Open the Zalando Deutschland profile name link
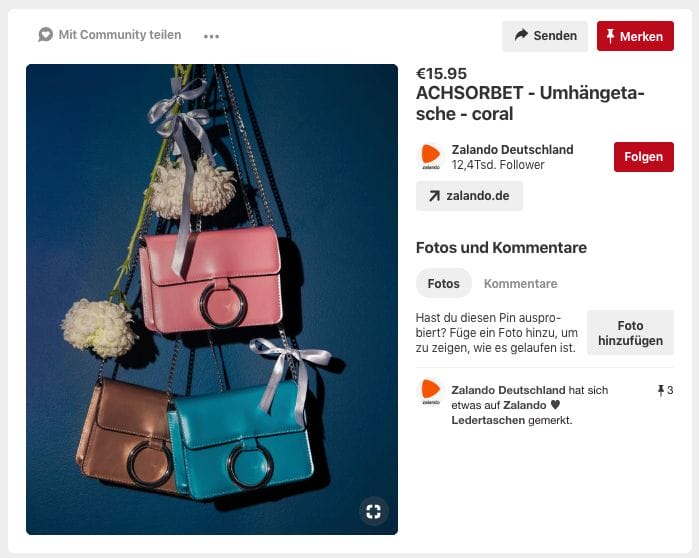Viewport: 699px width, 558px height. click(x=512, y=150)
